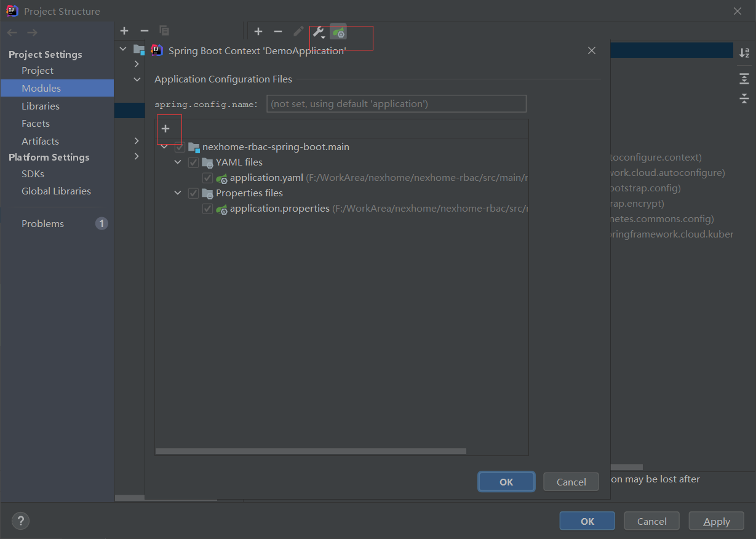Viewport: 756px width, 539px height.
Task: Click OK in the Project Structure window
Action: pos(587,521)
